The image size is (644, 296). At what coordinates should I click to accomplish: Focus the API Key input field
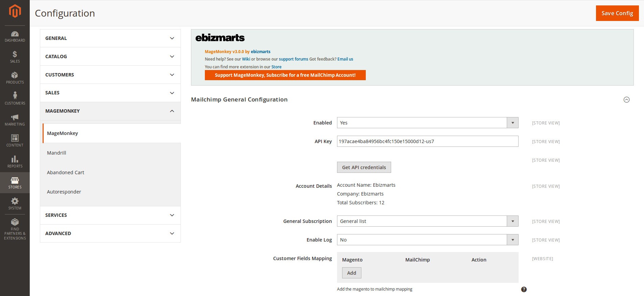tap(428, 141)
